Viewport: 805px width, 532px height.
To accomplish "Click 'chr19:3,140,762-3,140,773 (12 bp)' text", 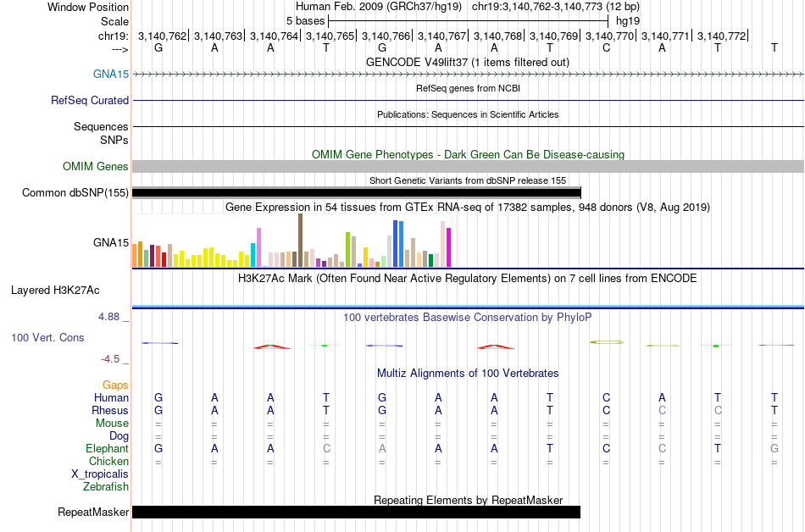I will click(556, 7).
